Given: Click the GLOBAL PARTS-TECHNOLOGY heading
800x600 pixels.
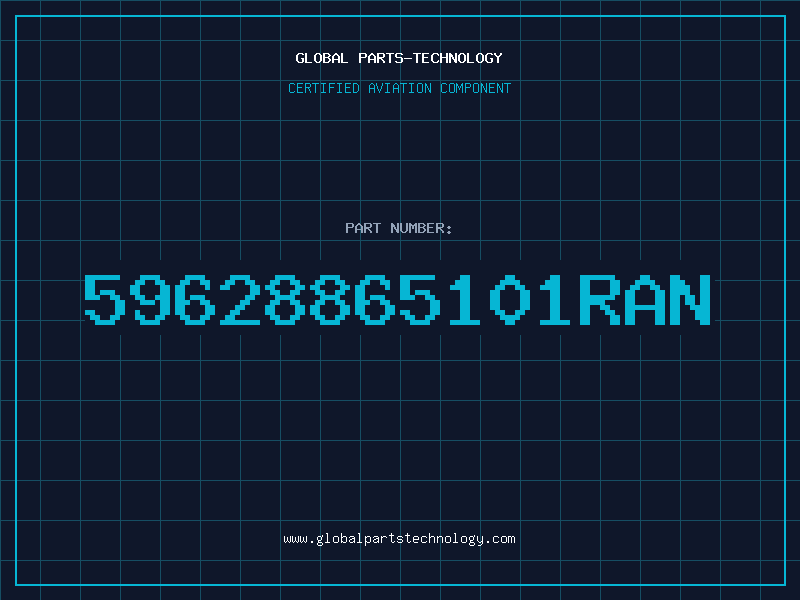Looking at the screenshot, I should tap(399, 58).
